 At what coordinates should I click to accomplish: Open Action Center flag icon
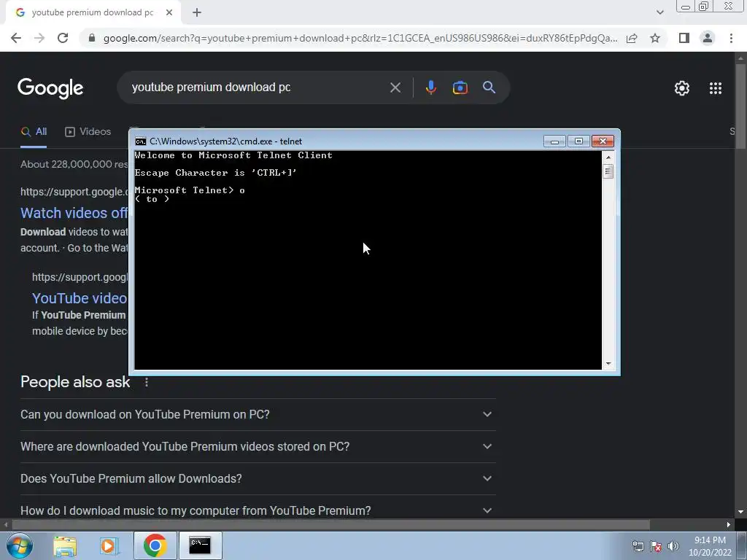(656, 546)
